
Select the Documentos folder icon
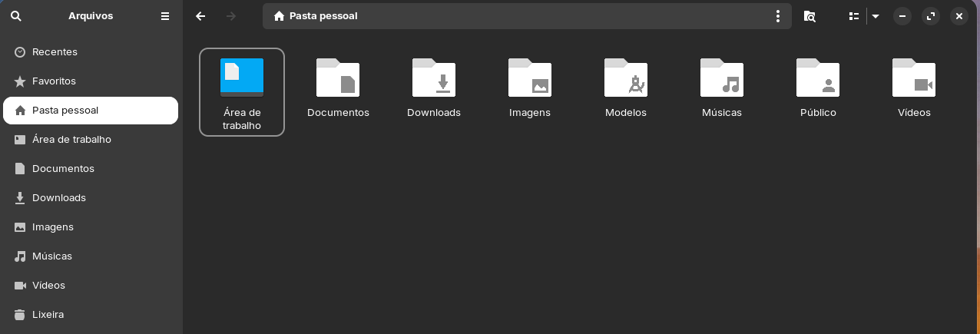(x=338, y=78)
